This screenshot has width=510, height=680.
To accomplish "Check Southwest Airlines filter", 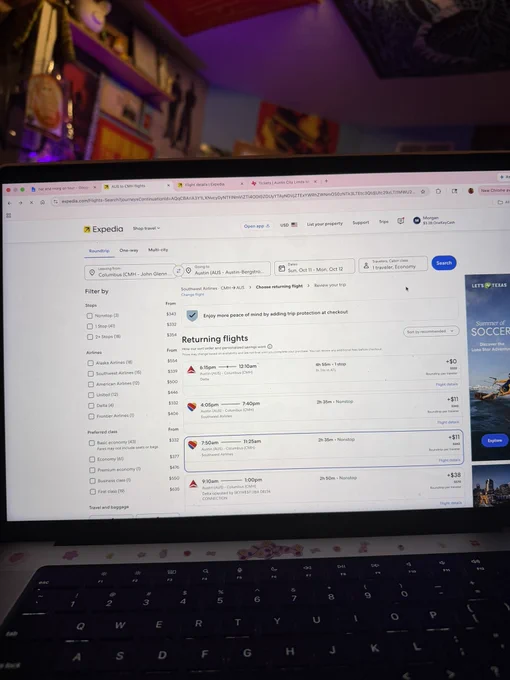I will click(91, 373).
